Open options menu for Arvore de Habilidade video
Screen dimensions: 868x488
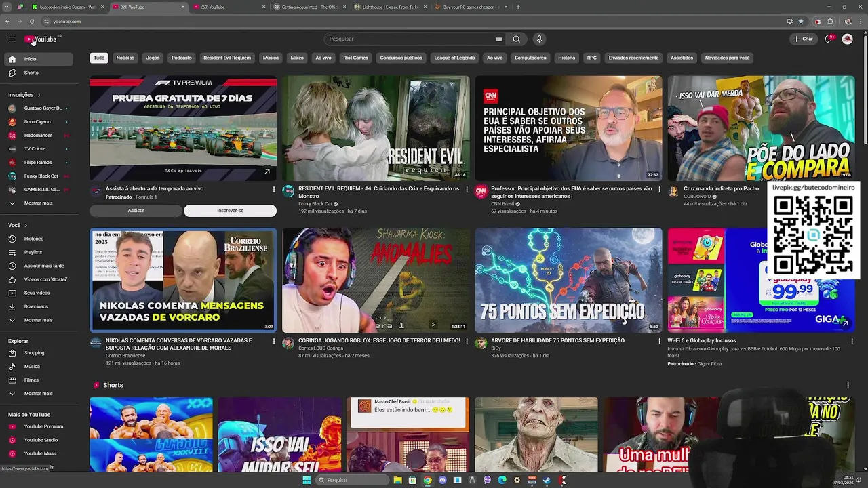click(x=659, y=342)
